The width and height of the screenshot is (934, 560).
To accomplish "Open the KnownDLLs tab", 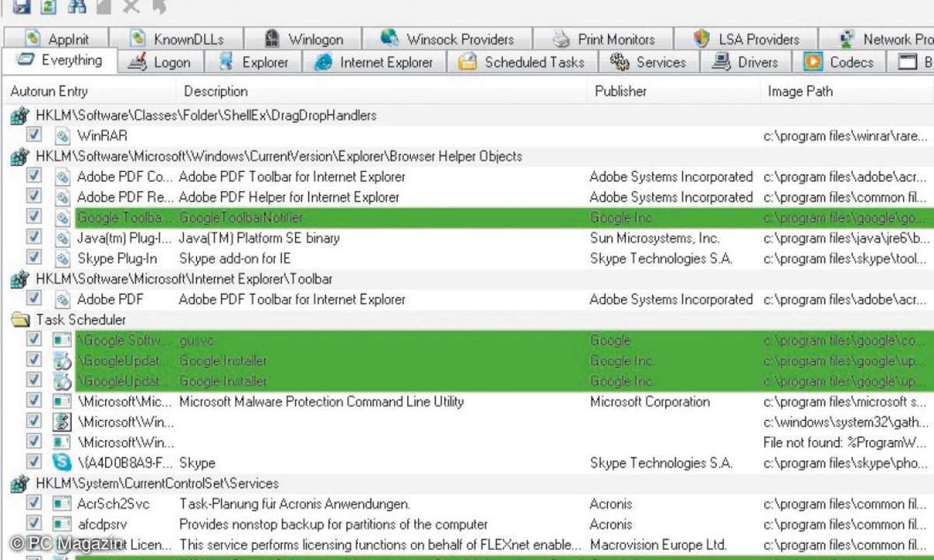I will click(176, 38).
